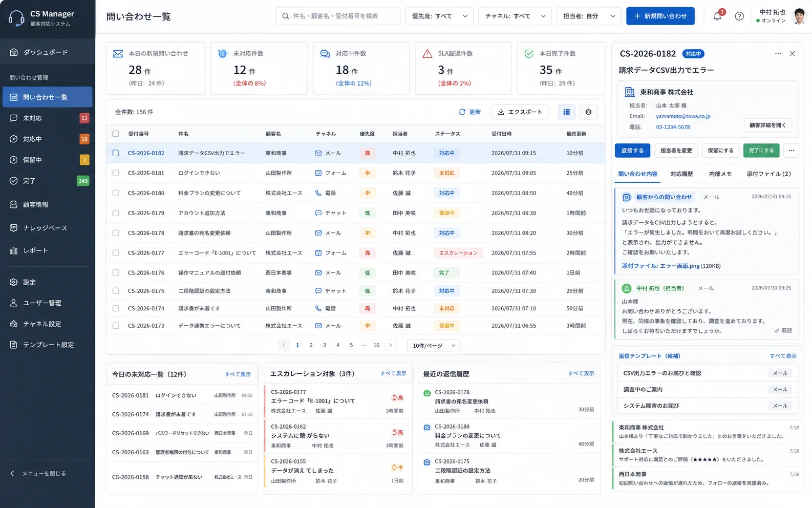Switch to the 添付ファイル (2) tab

point(768,174)
